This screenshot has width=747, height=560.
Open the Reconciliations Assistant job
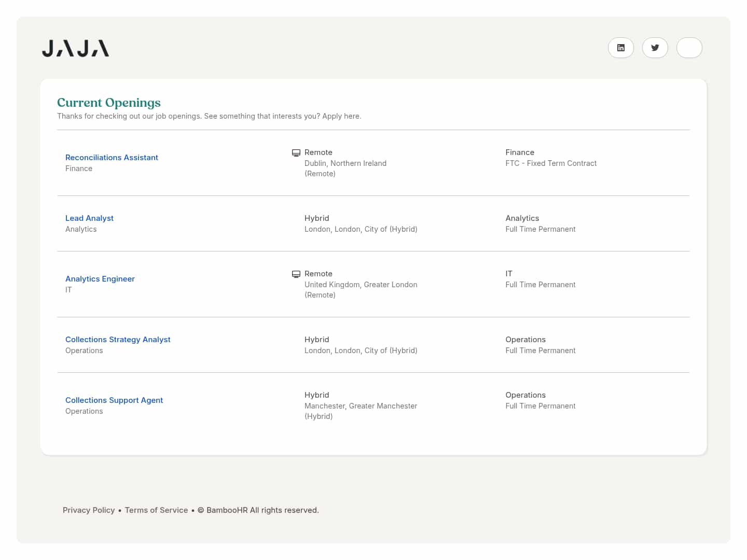(x=112, y=158)
